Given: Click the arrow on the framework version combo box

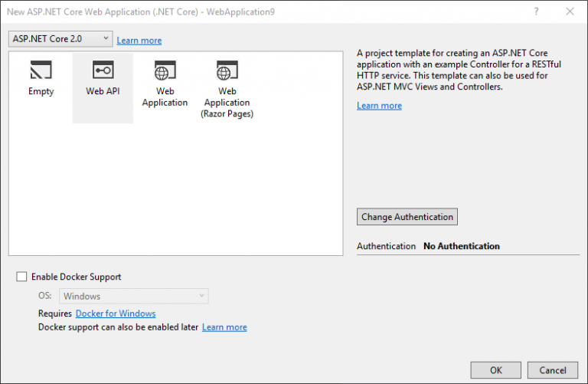Looking at the screenshot, I should pyautogui.click(x=106, y=39).
